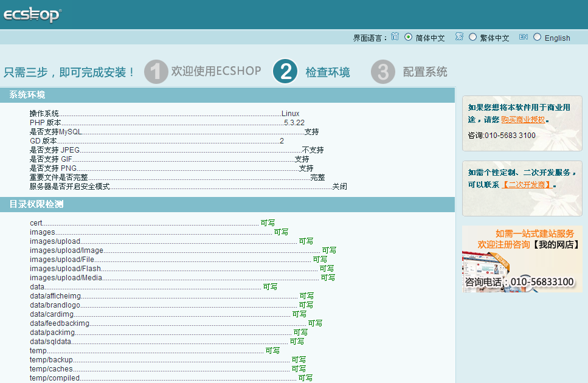
Task: Select 简体中文 radio button
Action: click(408, 37)
